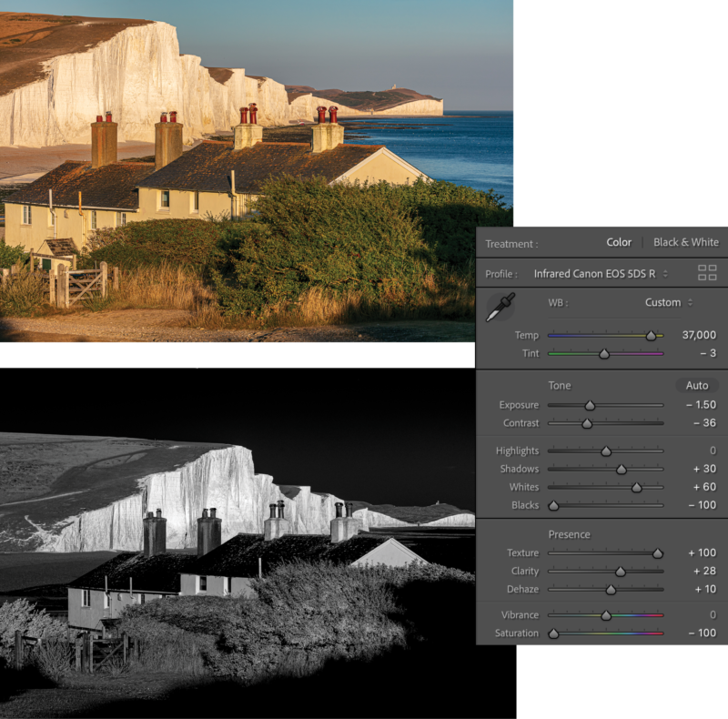The width and height of the screenshot is (728, 719).
Task: Click the Clarity value + 28
Action: [x=704, y=571]
